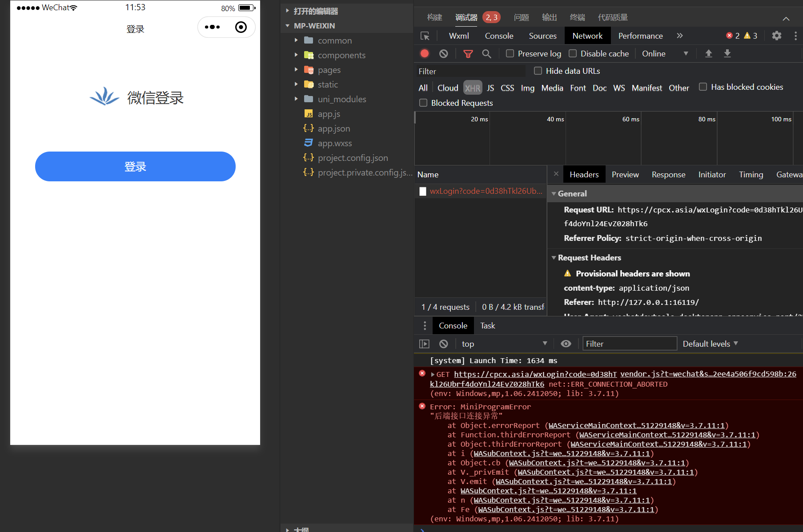Image resolution: width=803 pixels, height=532 pixels.
Task: Expand the opened editors section
Action: (287, 11)
